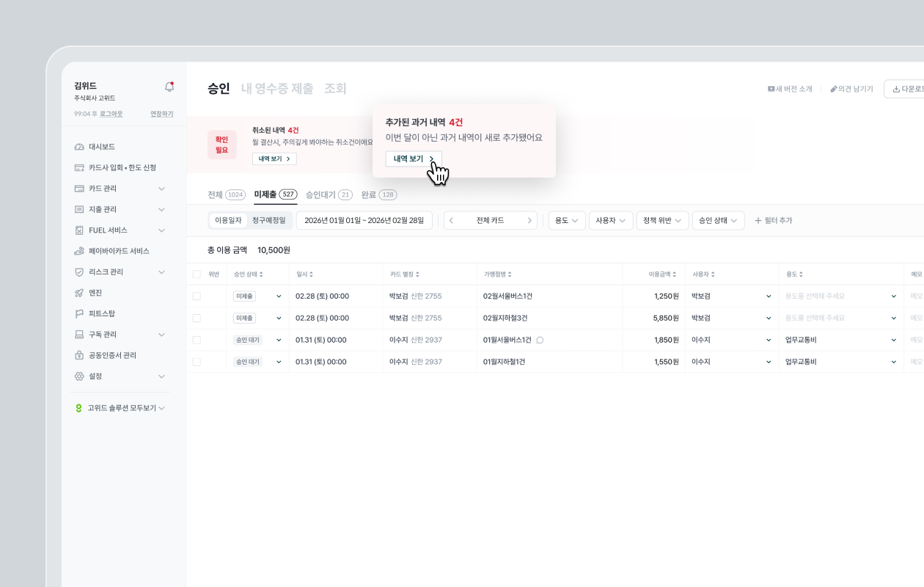Click the green 고위드 솔루션 logo icon
924x587 pixels.
(x=78, y=408)
